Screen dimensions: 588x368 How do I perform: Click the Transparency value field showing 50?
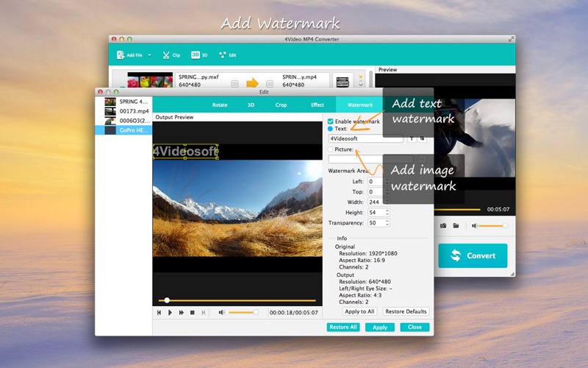(376, 223)
